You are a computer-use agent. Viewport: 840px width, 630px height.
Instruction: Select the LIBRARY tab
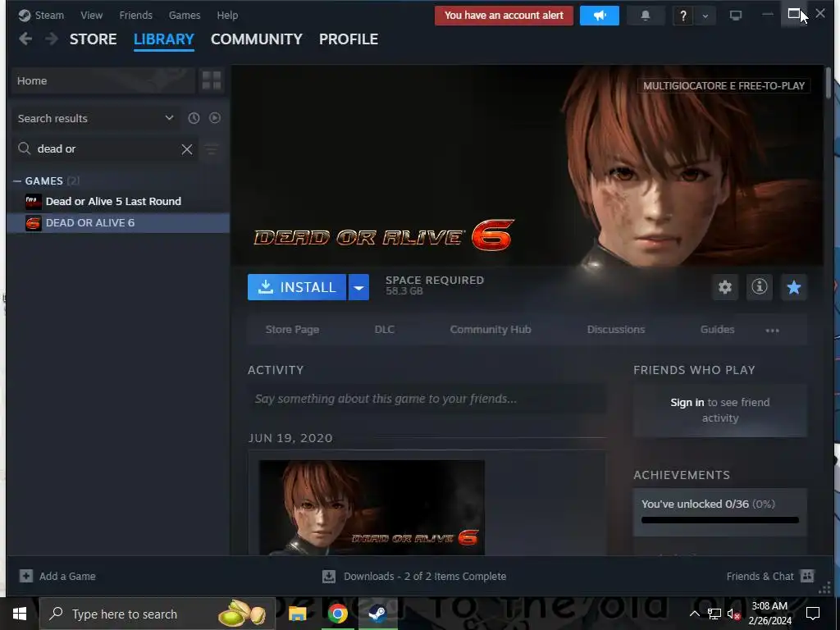(x=164, y=39)
